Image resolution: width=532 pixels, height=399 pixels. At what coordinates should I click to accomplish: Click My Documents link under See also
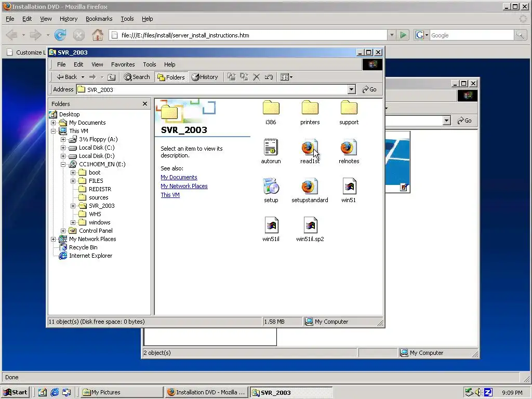coord(179,177)
